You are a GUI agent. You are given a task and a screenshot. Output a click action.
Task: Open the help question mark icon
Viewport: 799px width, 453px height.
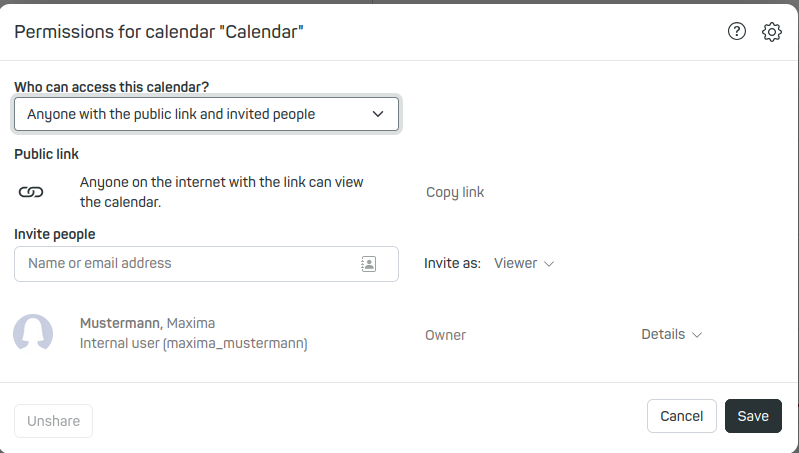[x=736, y=32]
